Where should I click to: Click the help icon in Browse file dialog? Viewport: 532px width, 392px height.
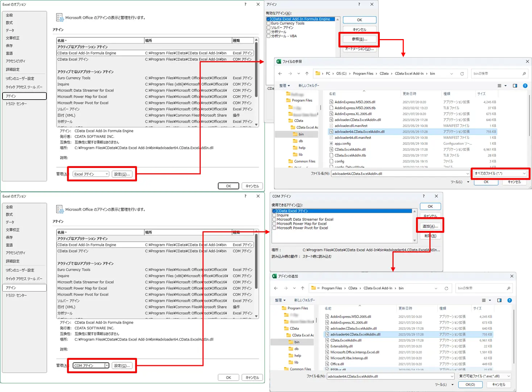(525, 86)
